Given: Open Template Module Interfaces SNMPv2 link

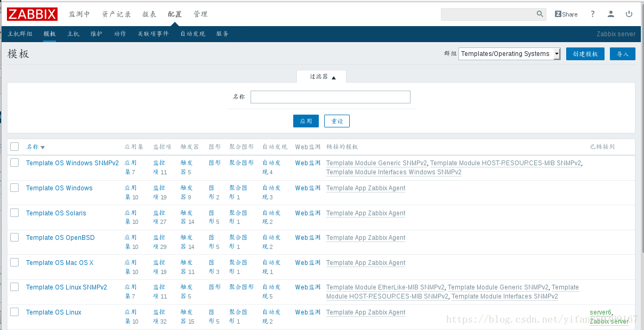Looking at the screenshot, I should pos(504,296).
